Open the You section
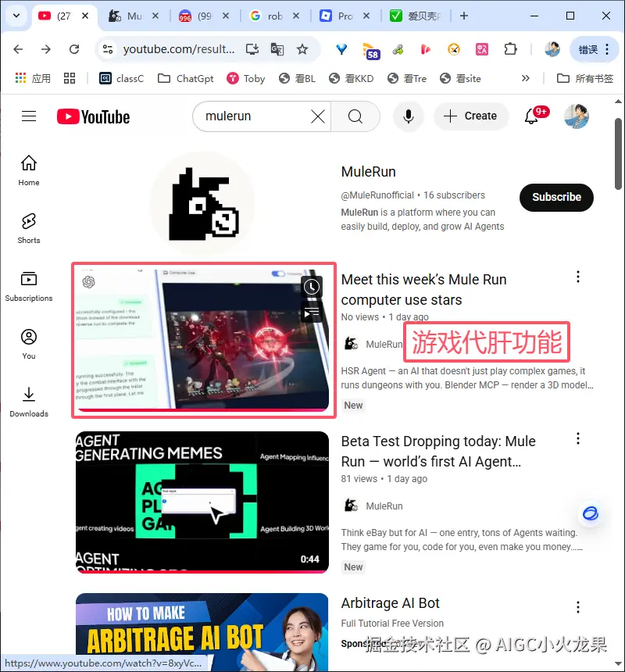This screenshot has height=672, width=625. (x=29, y=344)
